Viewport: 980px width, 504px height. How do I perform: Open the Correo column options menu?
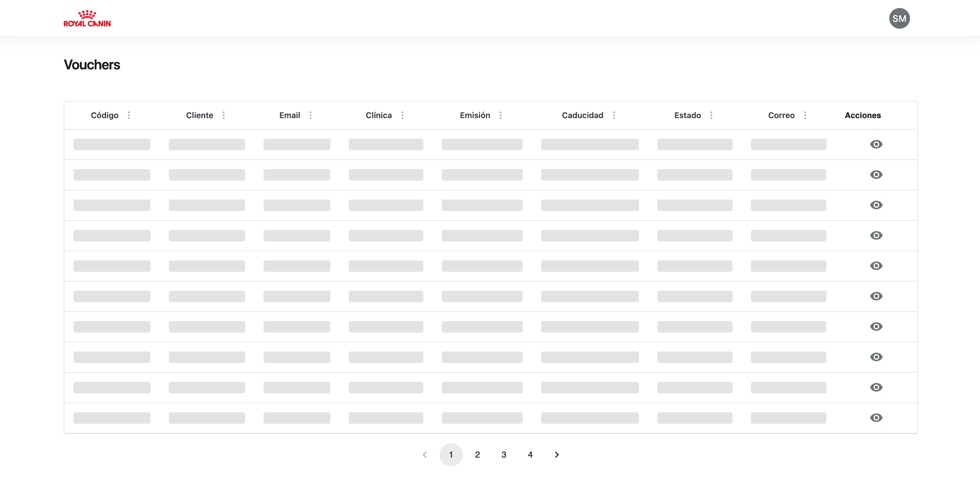tap(805, 115)
